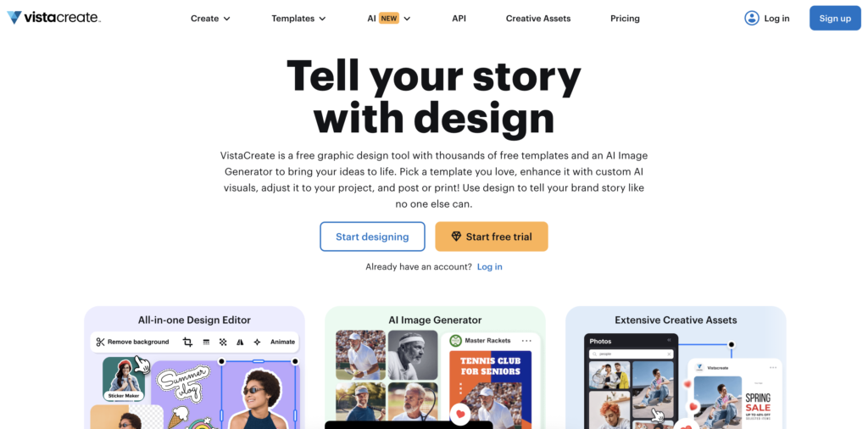Click the sparkle effects icon next to Animate
Image resolution: width=868 pixels, height=429 pixels.
coord(257,342)
